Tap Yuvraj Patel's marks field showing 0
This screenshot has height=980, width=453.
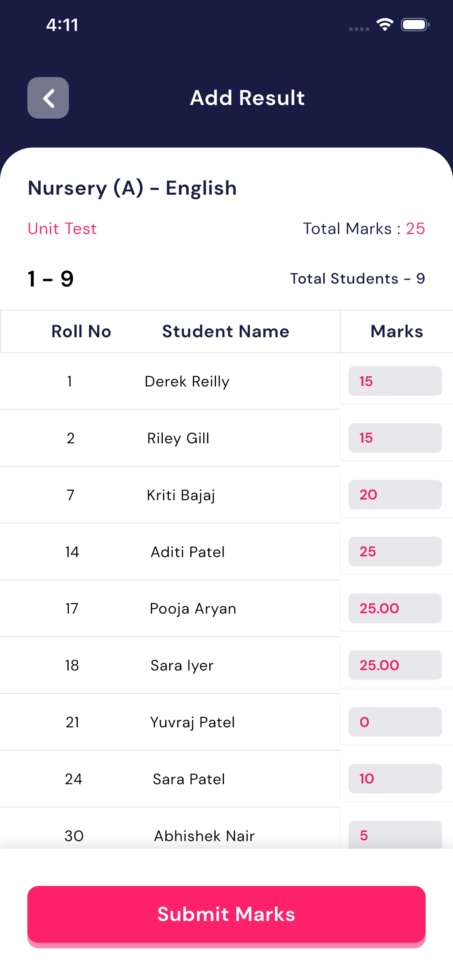tap(395, 722)
